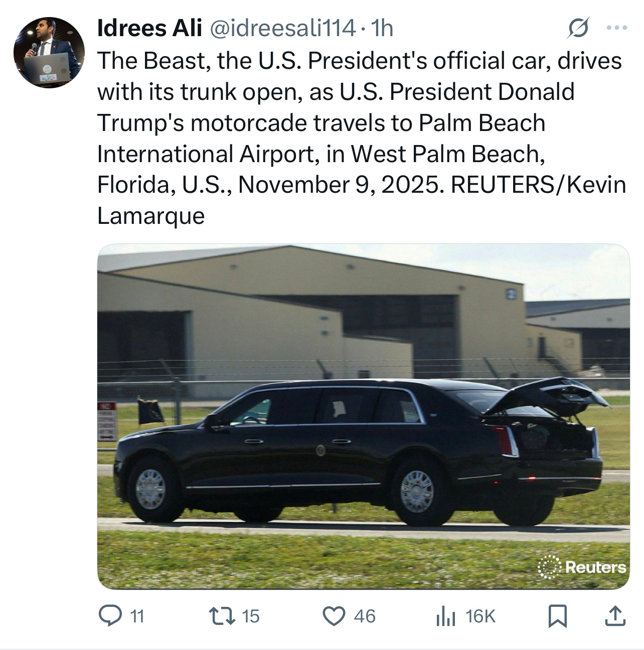Viewport: 644px width, 650px height.
Task: Open tweet text mentioning Palm Beach
Action: click(x=361, y=138)
